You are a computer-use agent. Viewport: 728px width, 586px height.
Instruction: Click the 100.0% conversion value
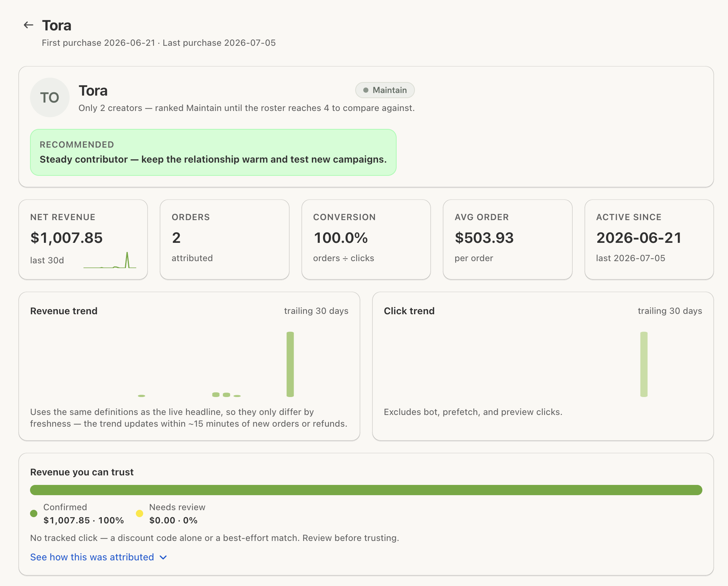[x=341, y=238]
